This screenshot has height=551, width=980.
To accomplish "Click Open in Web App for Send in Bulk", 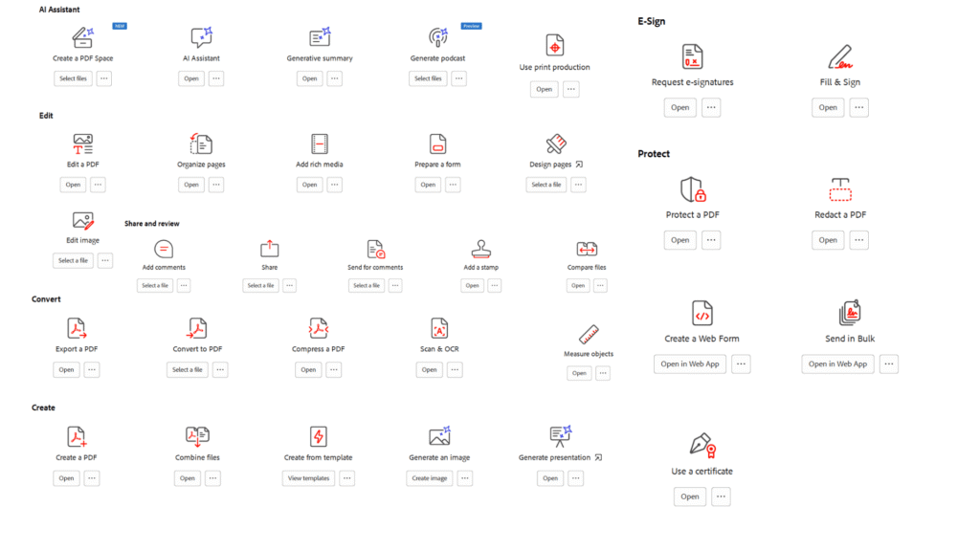I will (x=836, y=364).
